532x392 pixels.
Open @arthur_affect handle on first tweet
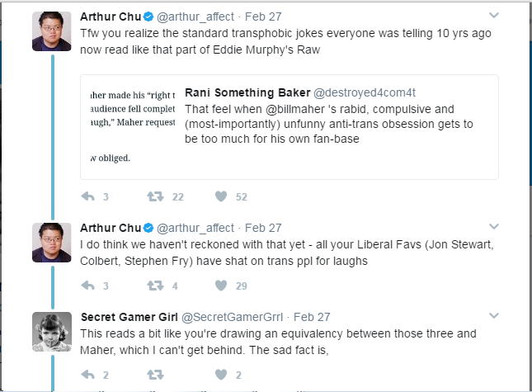coord(195,17)
